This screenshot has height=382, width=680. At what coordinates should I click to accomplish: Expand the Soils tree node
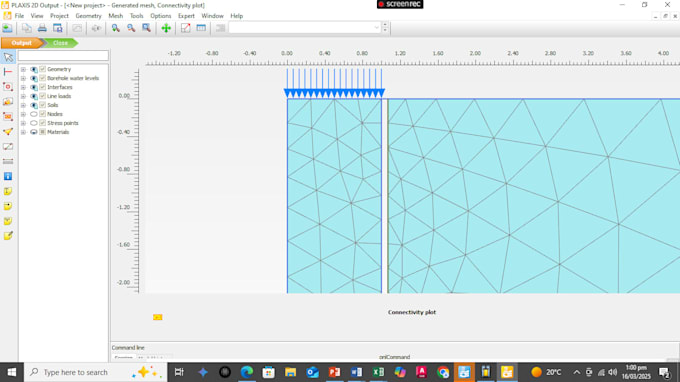point(23,105)
